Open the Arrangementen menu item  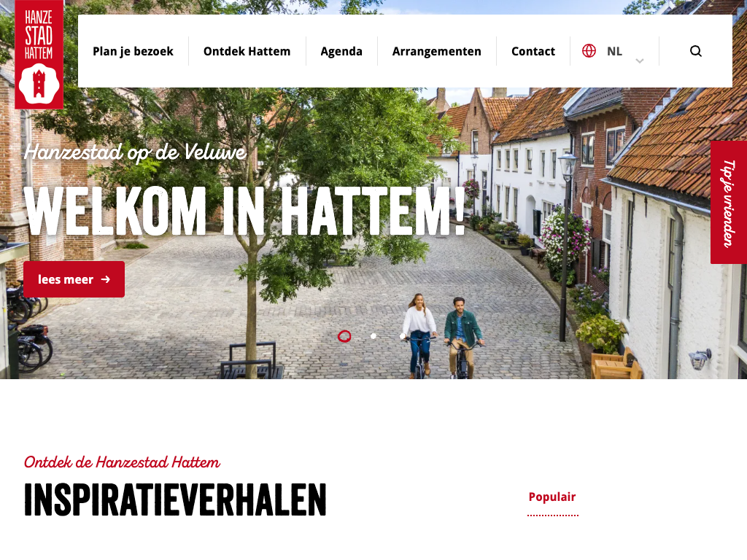pos(436,51)
